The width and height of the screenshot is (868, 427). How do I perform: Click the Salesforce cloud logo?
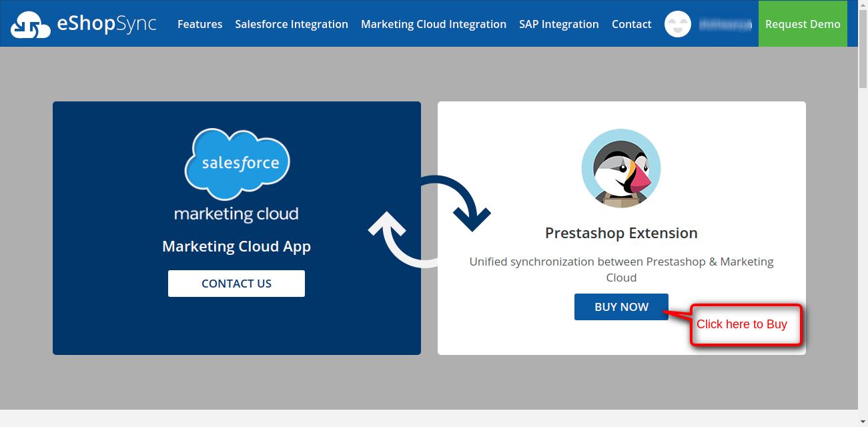tap(237, 163)
